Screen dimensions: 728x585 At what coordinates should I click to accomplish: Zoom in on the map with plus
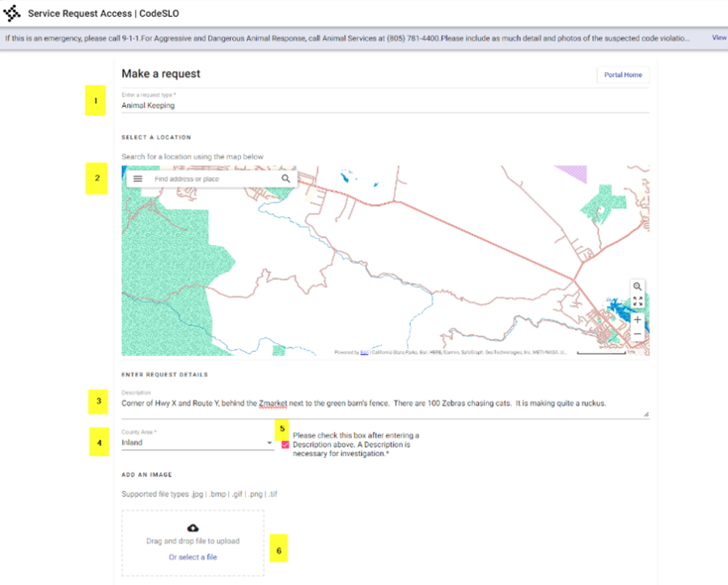click(x=637, y=319)
